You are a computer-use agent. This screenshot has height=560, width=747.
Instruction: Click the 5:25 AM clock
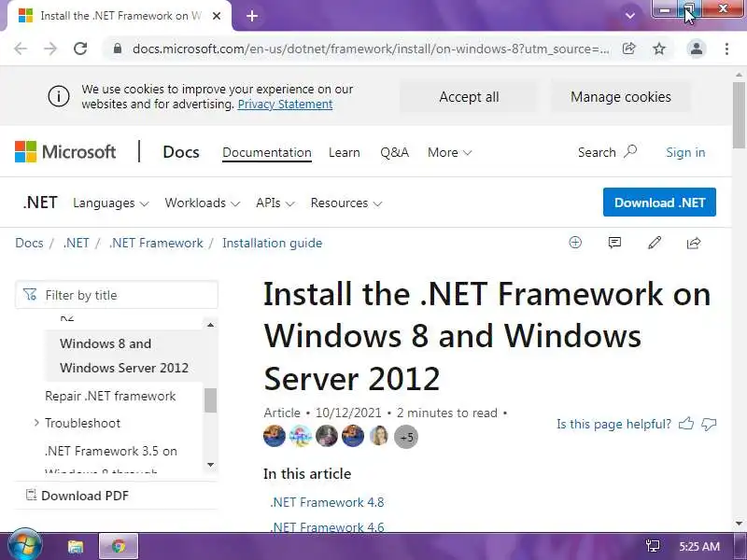coord(698,546)
